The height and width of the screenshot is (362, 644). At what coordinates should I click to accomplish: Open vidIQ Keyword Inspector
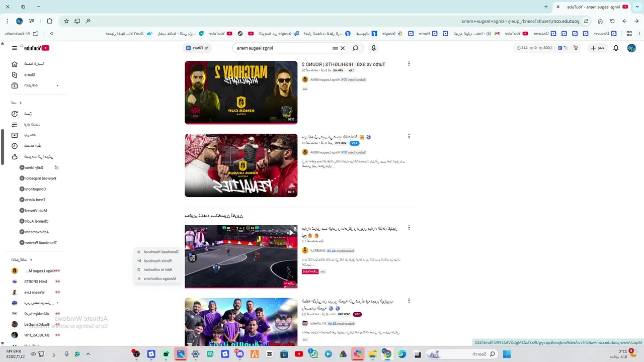click(x=38, y=178)
